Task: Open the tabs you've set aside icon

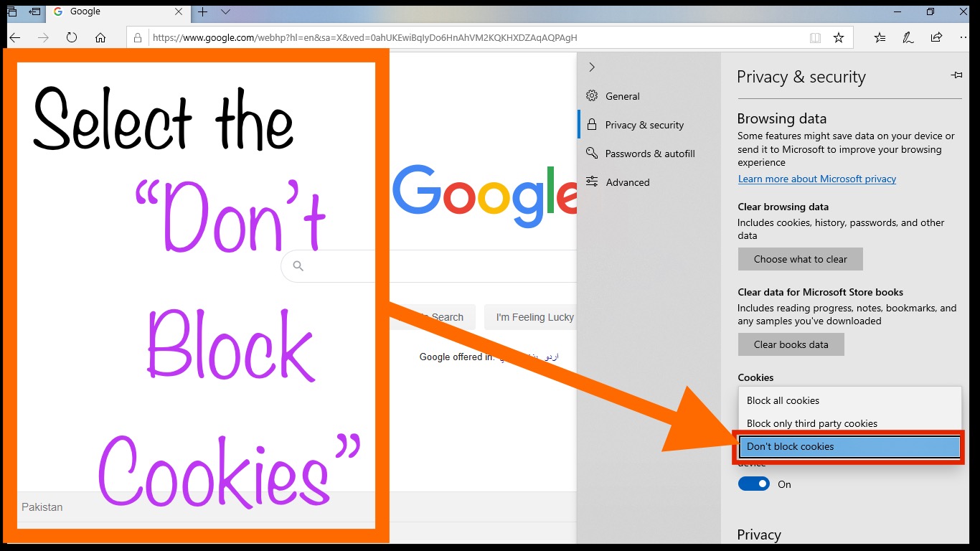Action: [11, 11]
